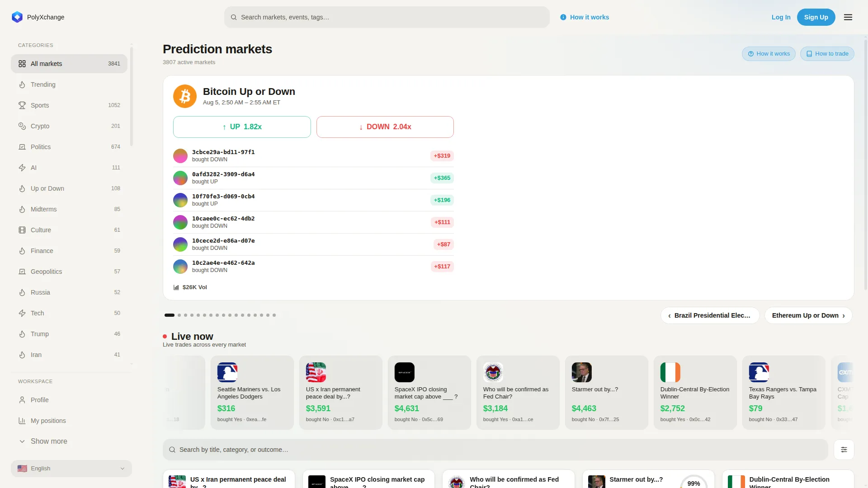
Task: Select the first carousel pagination indicator
Action: tap(170, 315)
